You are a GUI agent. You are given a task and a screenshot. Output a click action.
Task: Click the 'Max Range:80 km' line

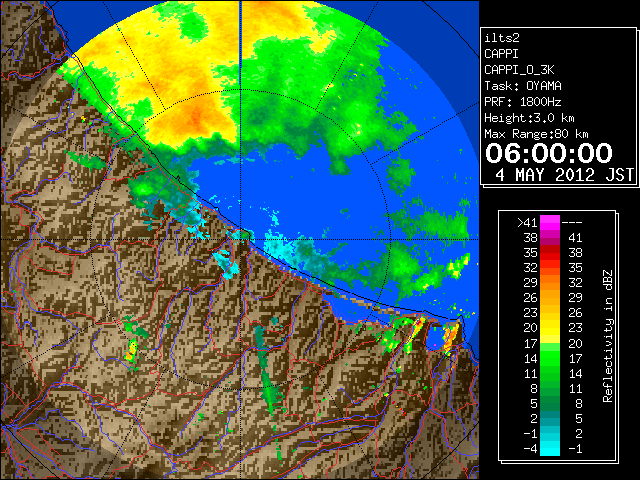point(536,134)
